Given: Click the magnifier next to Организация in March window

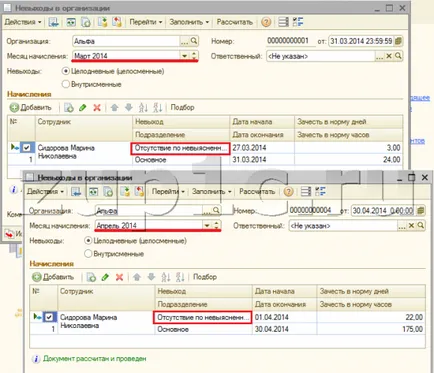Looking at the screenshot, I should (x=194, y=41).
